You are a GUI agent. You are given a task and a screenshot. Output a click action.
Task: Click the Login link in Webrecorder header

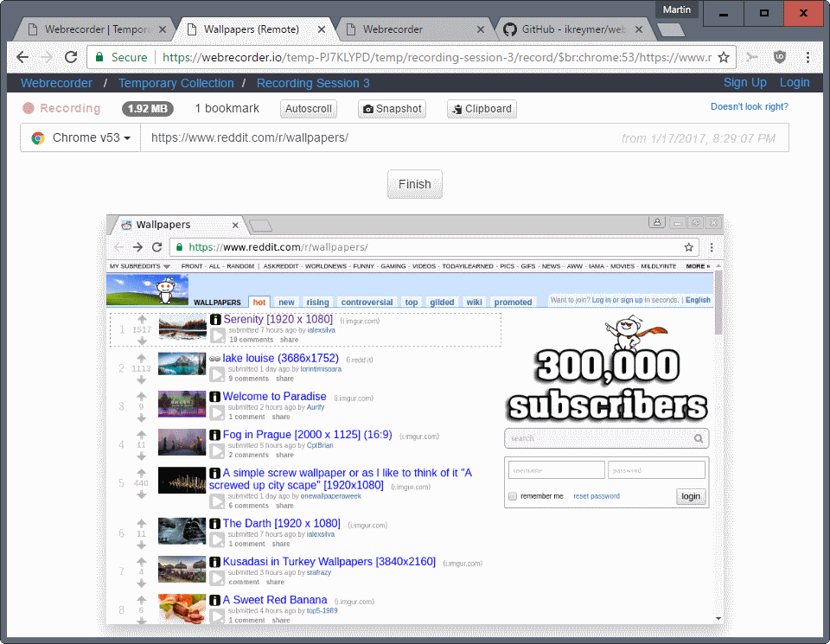click(x=794, y=82)
